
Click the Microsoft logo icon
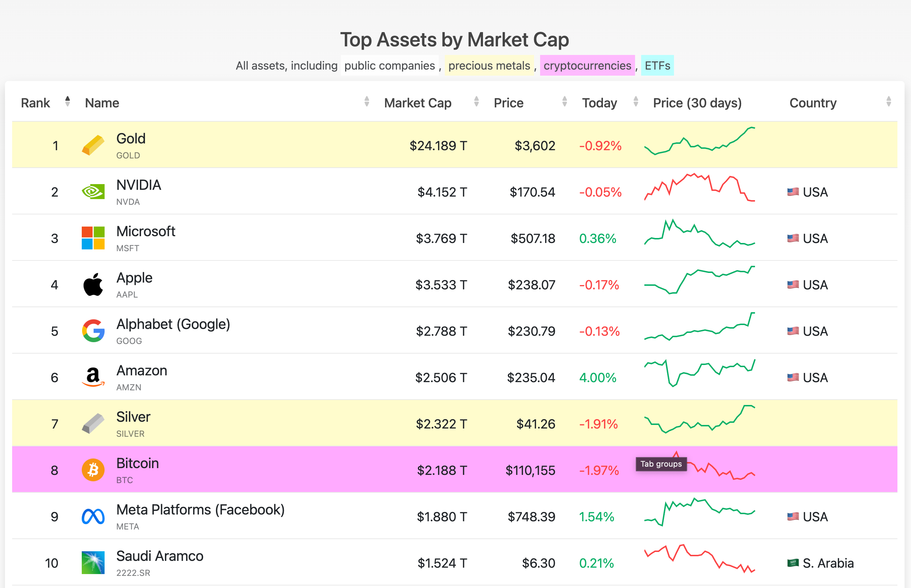tap(93, 238)
